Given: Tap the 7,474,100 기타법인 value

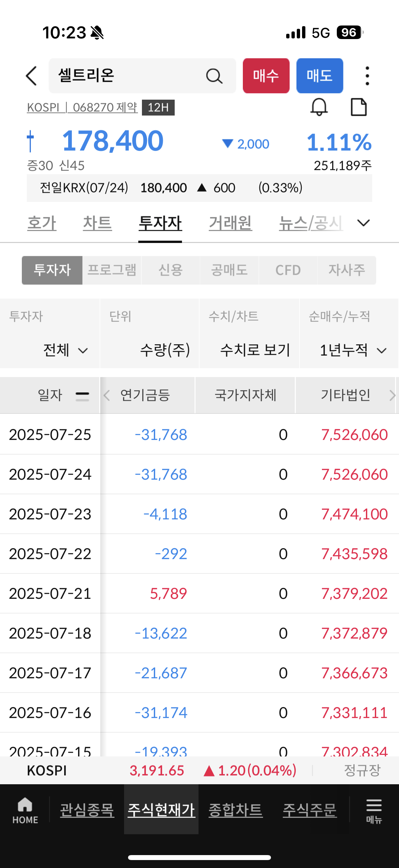Looking at the screenshot, I should [354, 514].
